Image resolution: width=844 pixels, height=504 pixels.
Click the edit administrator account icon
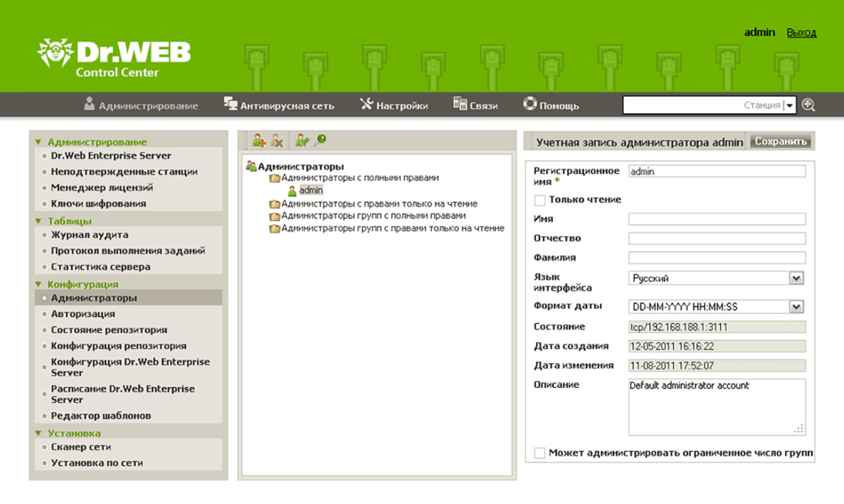[302, 141]
